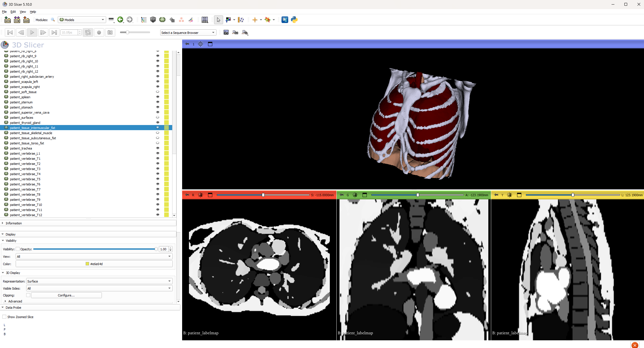Maximize the yellow slice view
Screen dimensions: 644x348
[519, 195]
